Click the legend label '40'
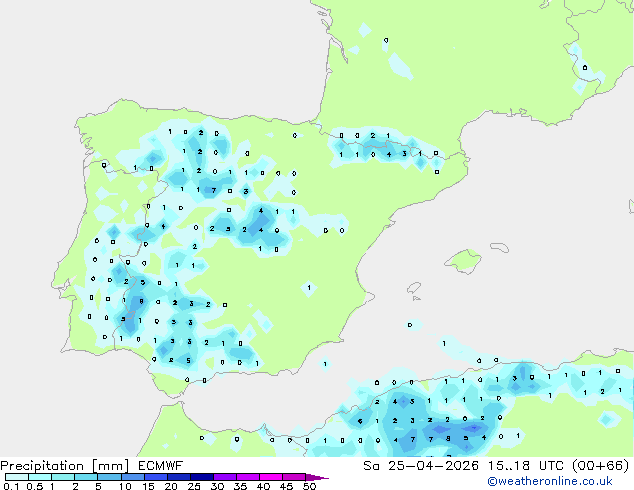This screenshot has width=634, height=490. (x=263, y=486)
